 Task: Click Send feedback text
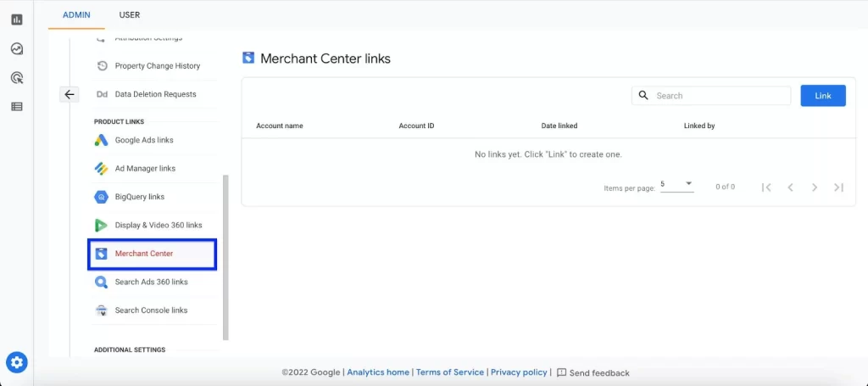click(x=599, y=372)
